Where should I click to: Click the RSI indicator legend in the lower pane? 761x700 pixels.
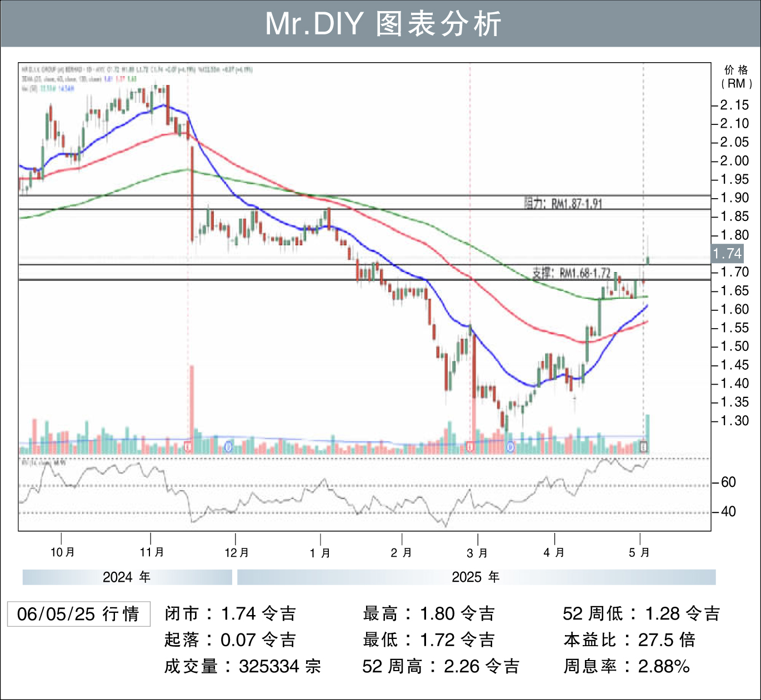(44, 462)
